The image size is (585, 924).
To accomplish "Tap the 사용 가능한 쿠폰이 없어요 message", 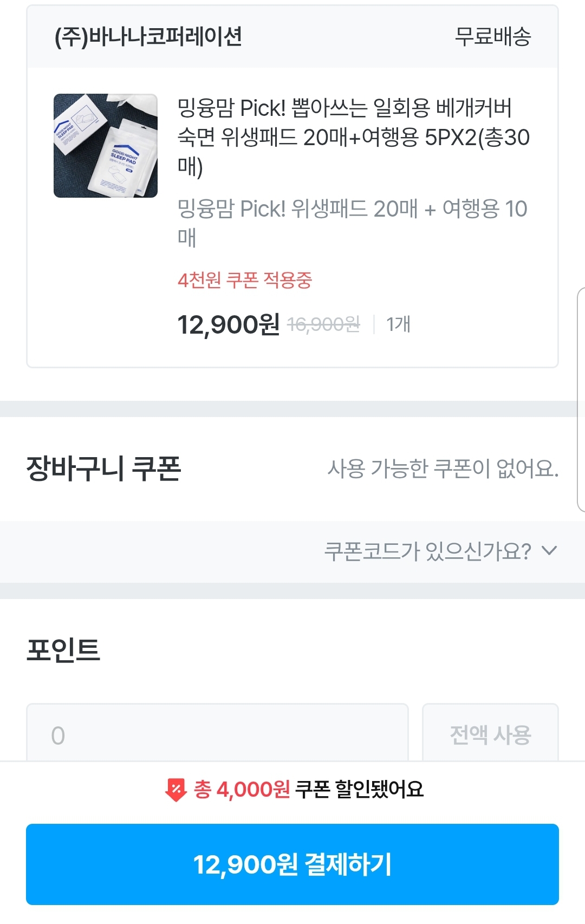I will click(x=443, y=468).
